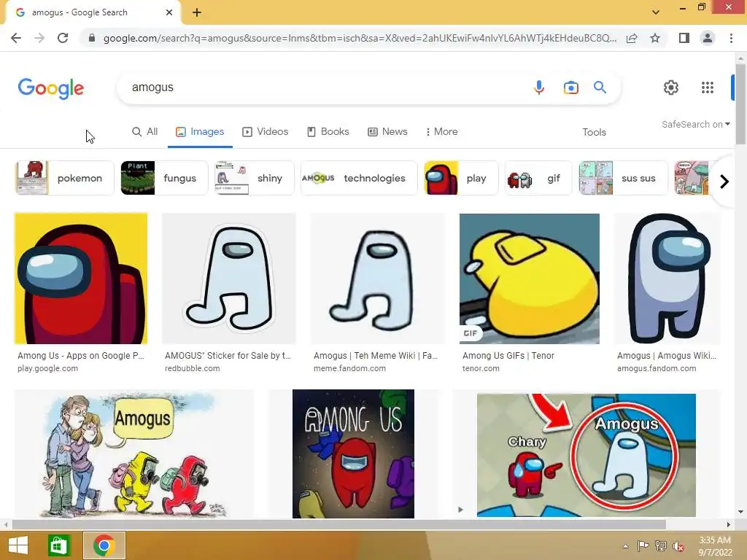Show hidden tray icons arrow
747x560 pixels.
pos(625,546)
